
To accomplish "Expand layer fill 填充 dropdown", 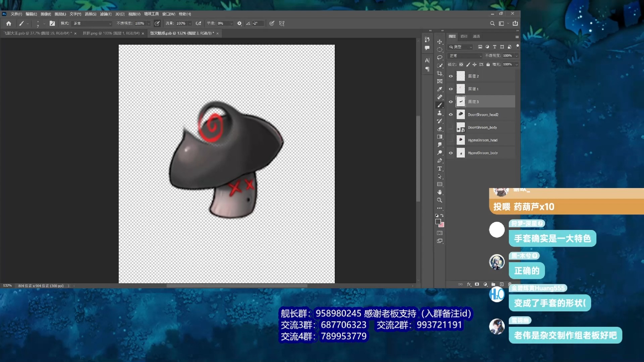I will tap(517, 64).
